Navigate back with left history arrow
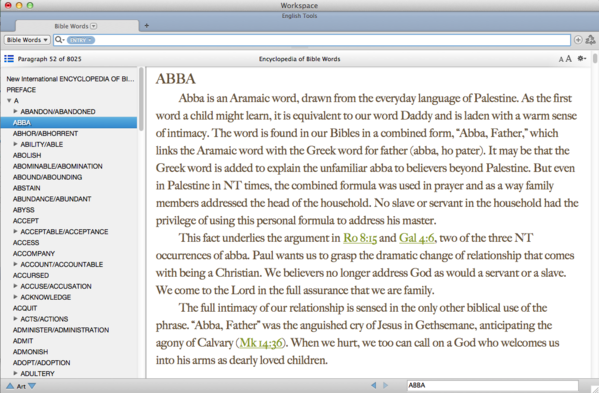The image size is (599, 393). (x=374, y=385)
